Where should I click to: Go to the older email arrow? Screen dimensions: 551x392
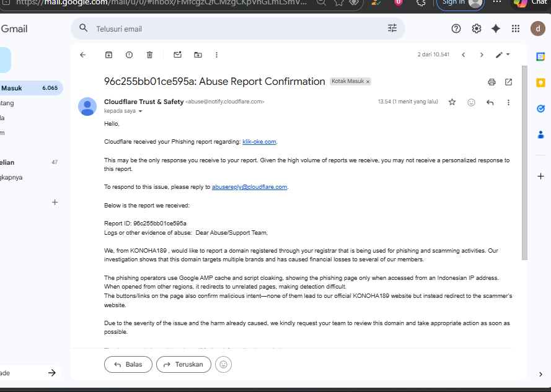point(482,54)
